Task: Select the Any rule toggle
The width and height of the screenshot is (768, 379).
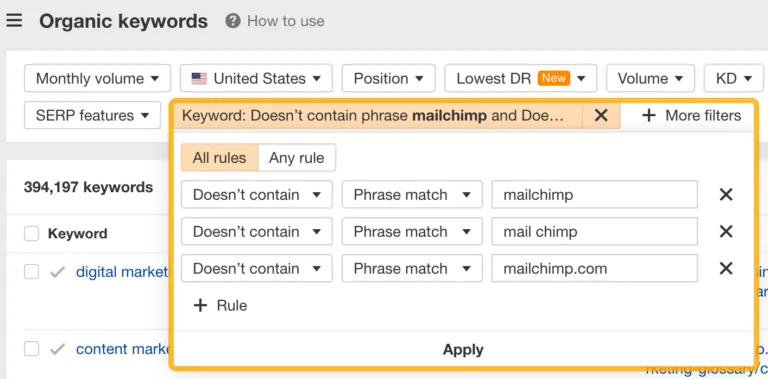Action: coord(297,158)
